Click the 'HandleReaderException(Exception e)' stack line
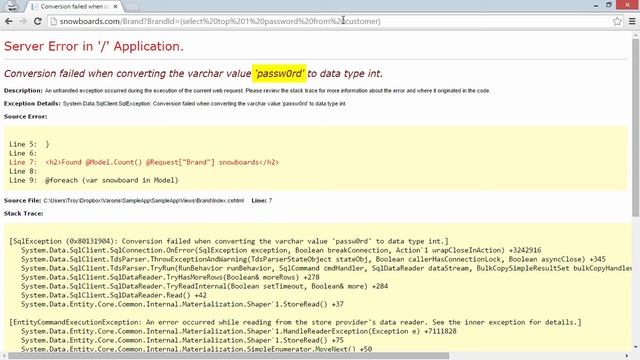 (x=239, y=331)
